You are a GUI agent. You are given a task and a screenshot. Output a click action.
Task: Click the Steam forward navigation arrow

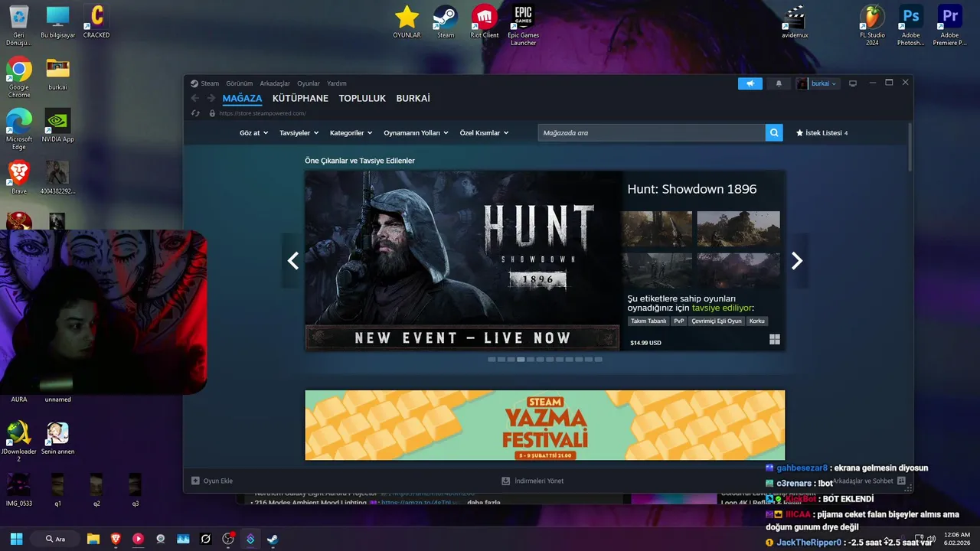point(211,98)
